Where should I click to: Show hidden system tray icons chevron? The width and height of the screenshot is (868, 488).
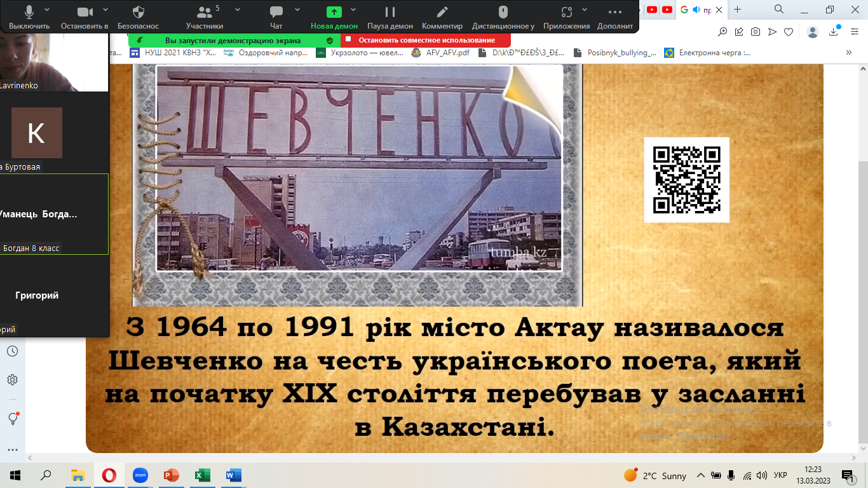click(x=701, y=475)
